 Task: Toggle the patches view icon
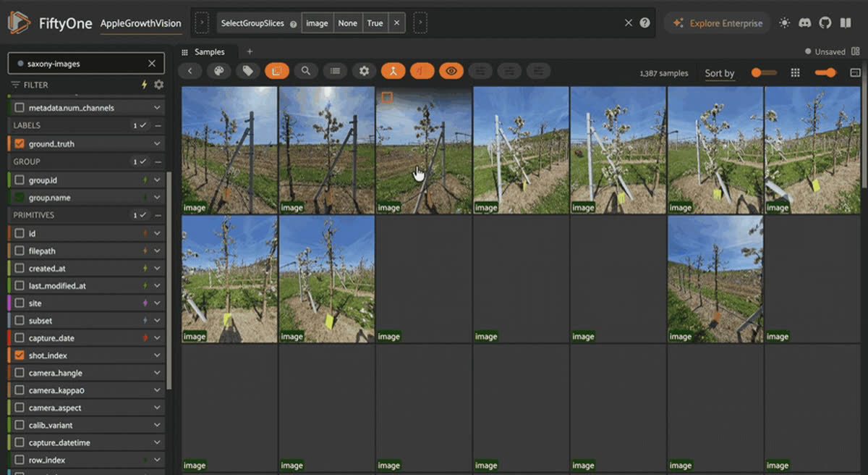coord(276,71)
